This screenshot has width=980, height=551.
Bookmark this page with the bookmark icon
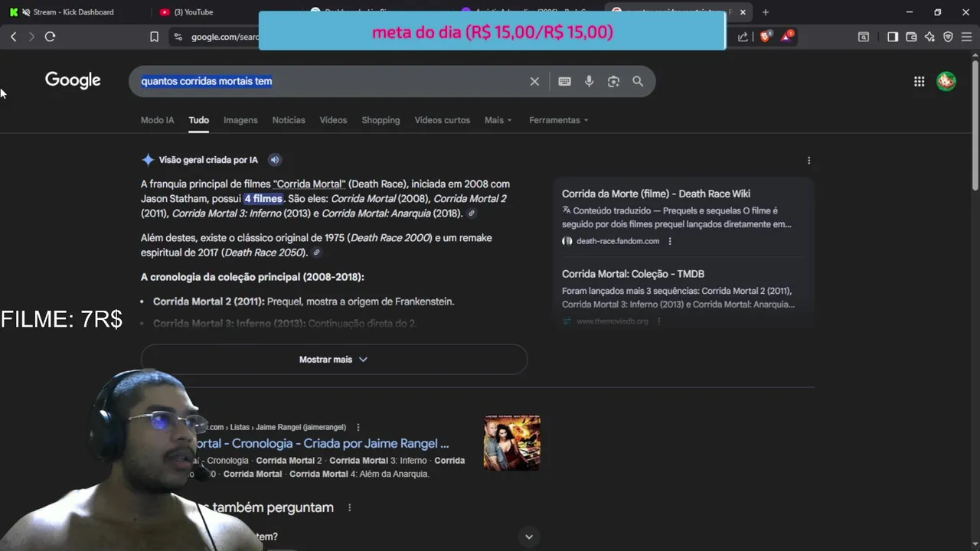[154, 37]
